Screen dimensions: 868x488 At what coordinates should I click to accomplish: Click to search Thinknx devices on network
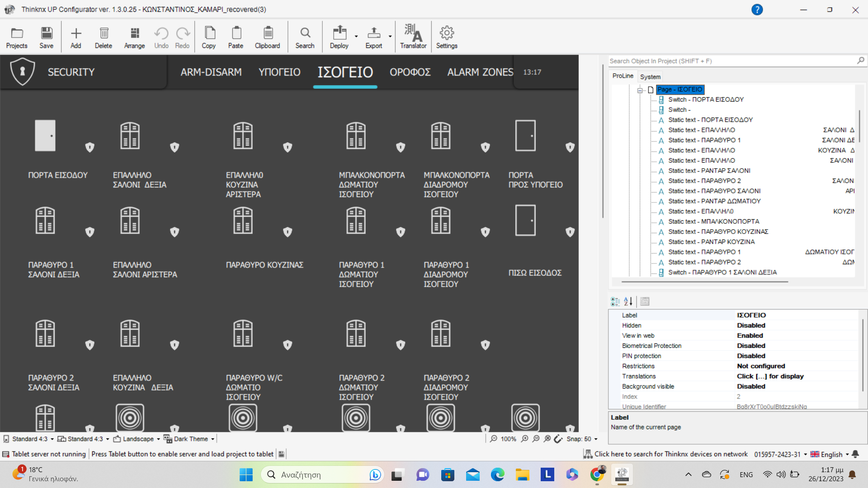[x=665, y=454]
